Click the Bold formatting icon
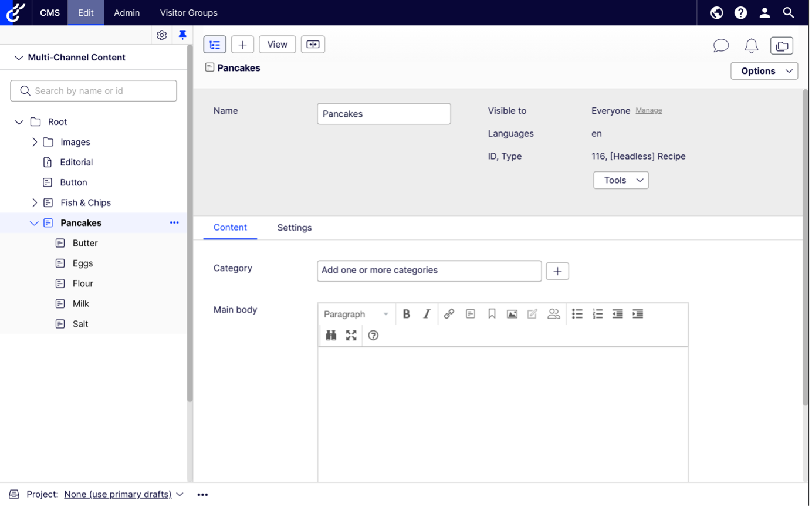 click(406, 314)
